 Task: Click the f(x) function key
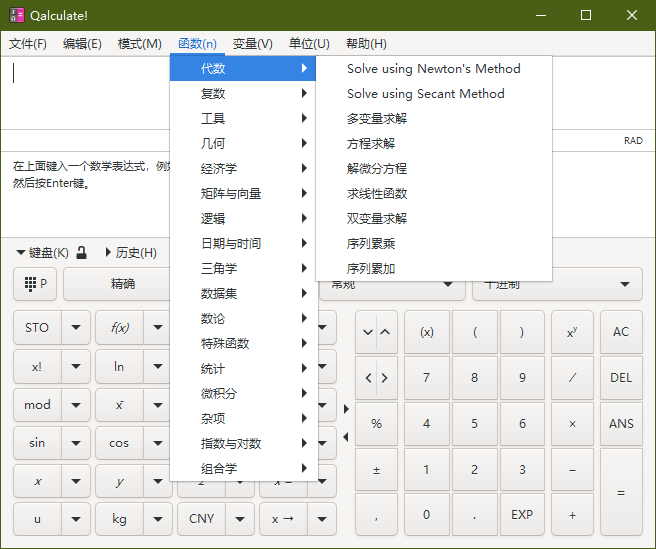click(119, 328)
